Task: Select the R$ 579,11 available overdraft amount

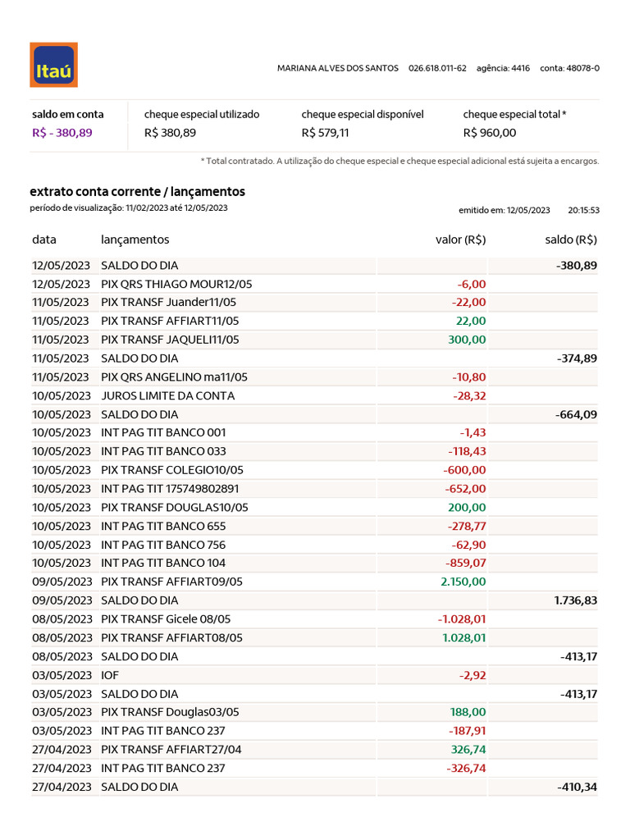Action: pyautogui.click(x=325, y=133)
